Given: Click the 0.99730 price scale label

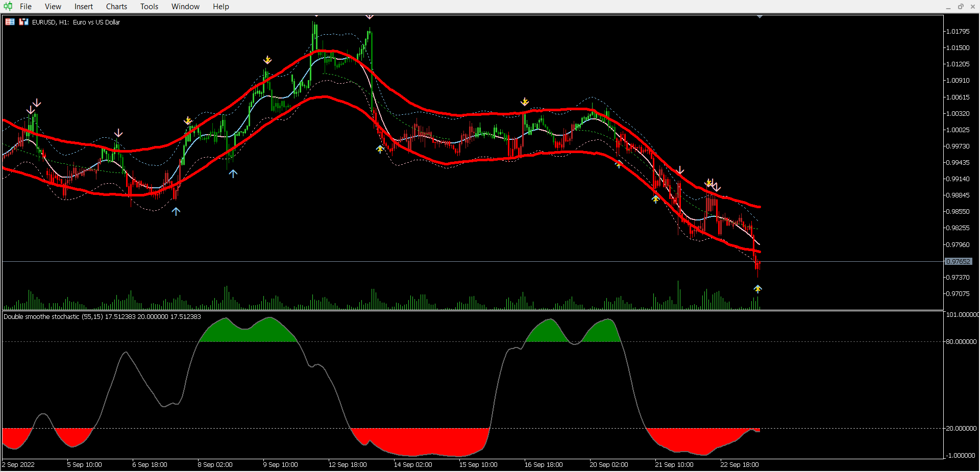Looking at the screenshot, I should pos(958,146).
